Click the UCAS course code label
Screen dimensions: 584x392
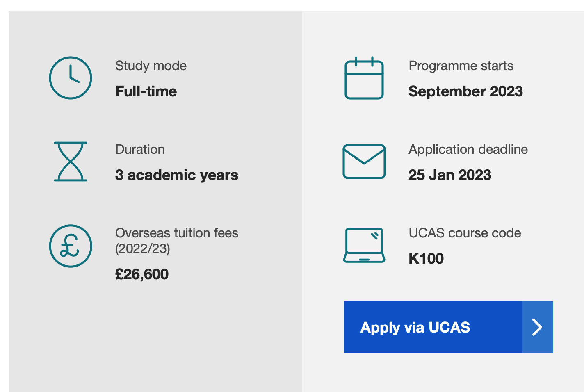pos(465,233)
